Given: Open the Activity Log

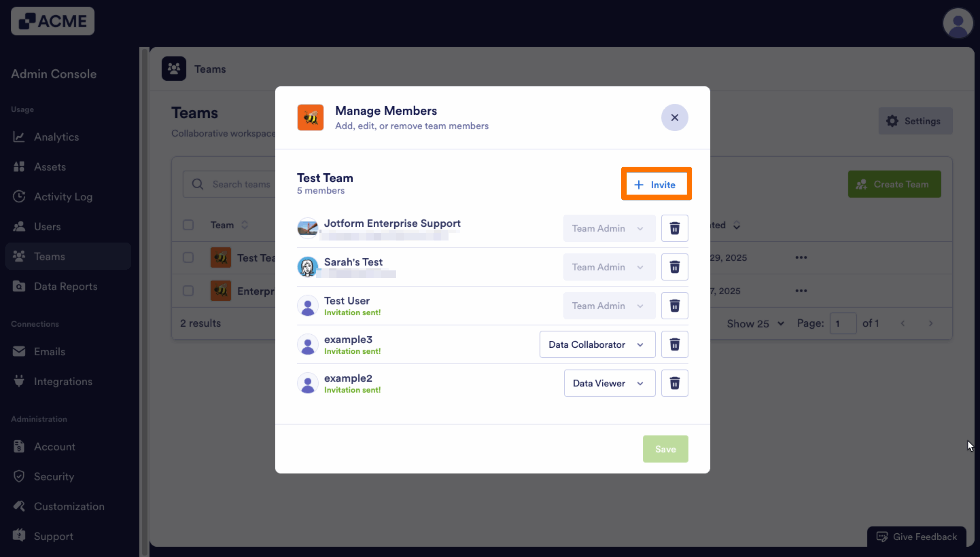Looking at the screenshot, I should (63, 197).
